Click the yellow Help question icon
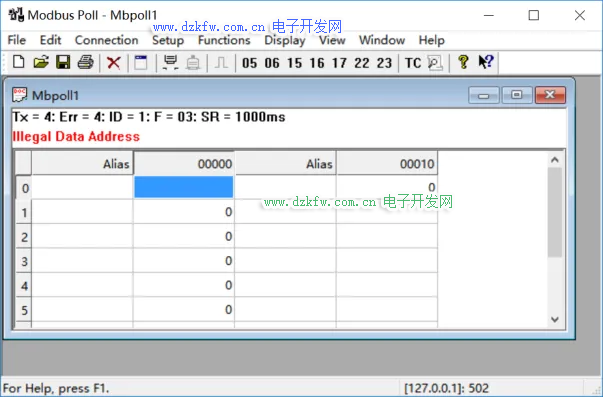The image size is (603, 397). coord(463,62)
